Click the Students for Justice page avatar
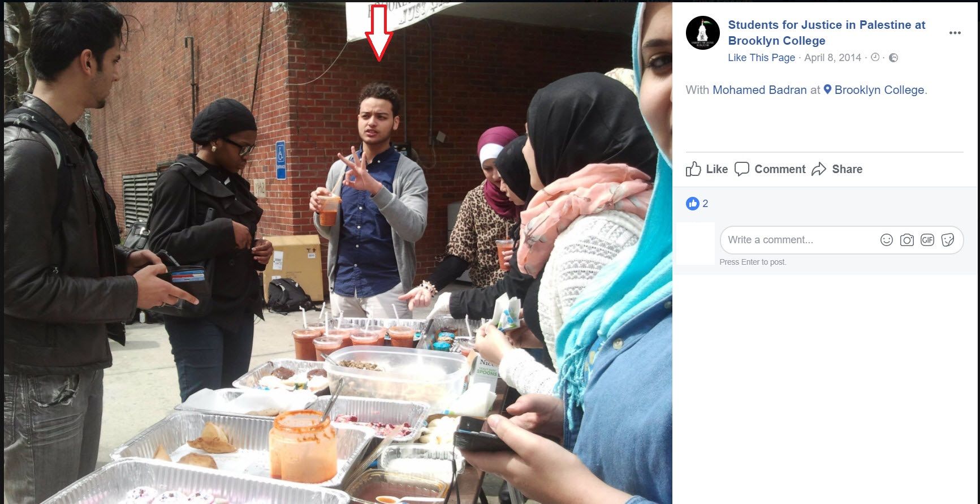This screenshot has height=504, width=980. pos(702,33)
